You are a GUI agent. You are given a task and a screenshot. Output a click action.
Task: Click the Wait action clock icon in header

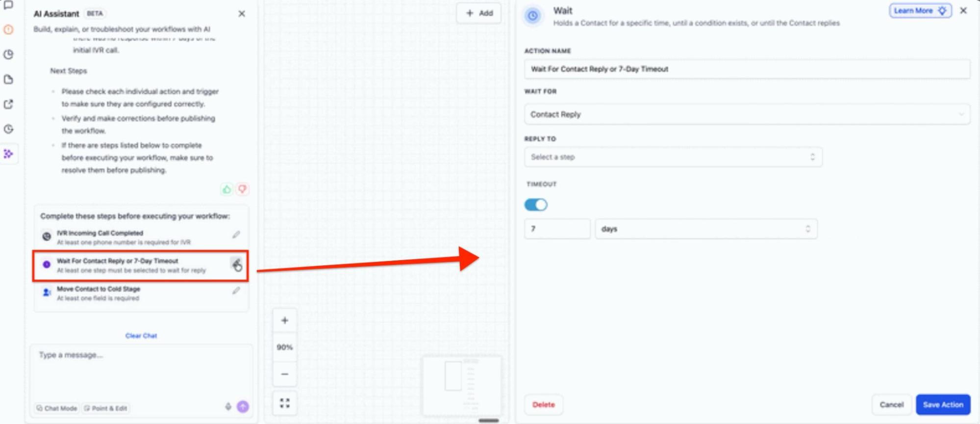tap(533, 16)
